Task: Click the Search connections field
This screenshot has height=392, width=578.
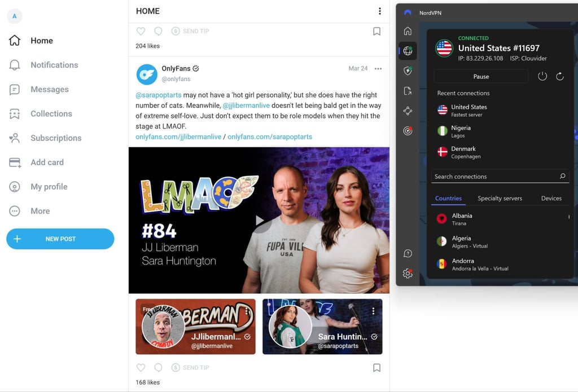Action: point(500,177)
